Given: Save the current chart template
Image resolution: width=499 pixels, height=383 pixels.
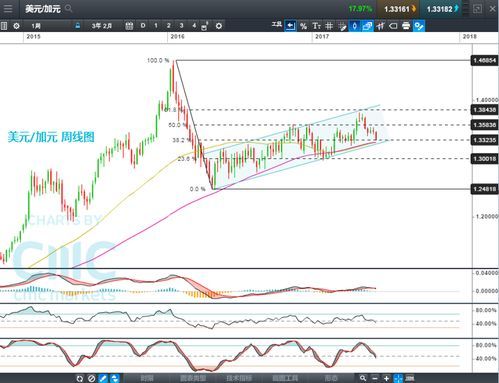Looking at the screenshot, I should pos(205,26).
